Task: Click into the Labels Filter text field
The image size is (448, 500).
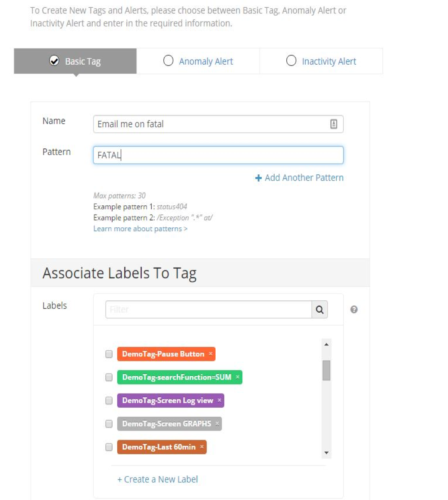Action: click(208, 309)
